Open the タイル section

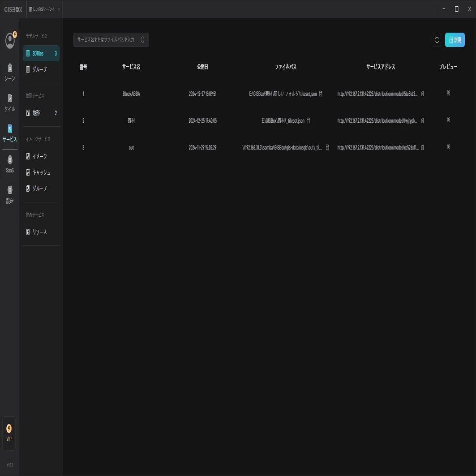[10, 103]
